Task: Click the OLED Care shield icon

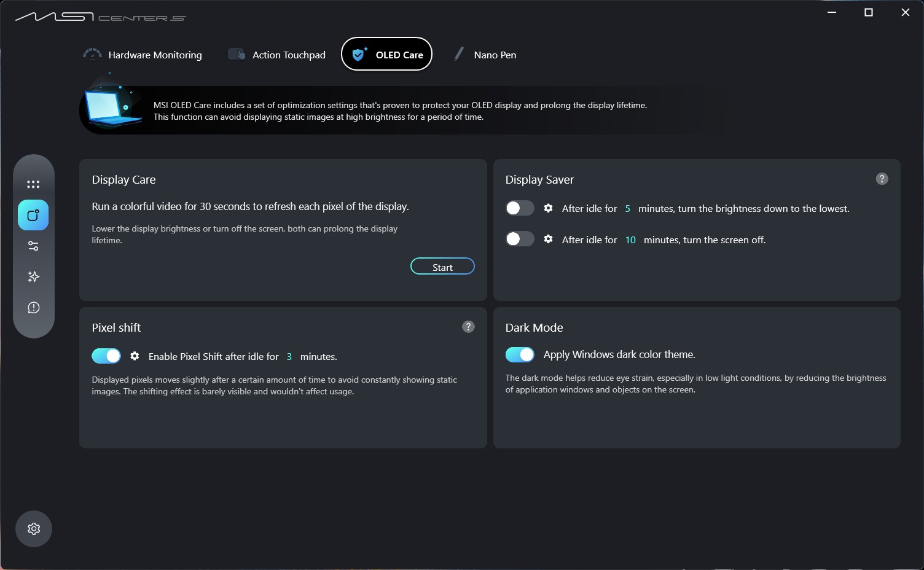Action: click(x=359, y=54)
